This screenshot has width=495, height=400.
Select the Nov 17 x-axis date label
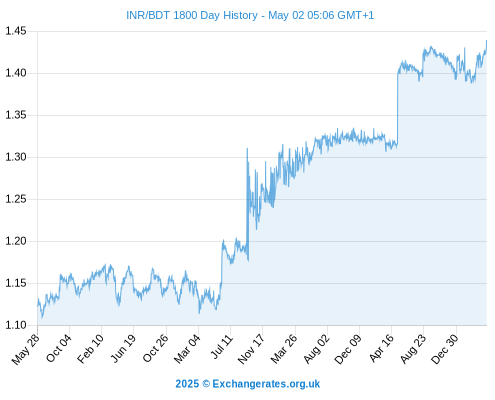251,349
